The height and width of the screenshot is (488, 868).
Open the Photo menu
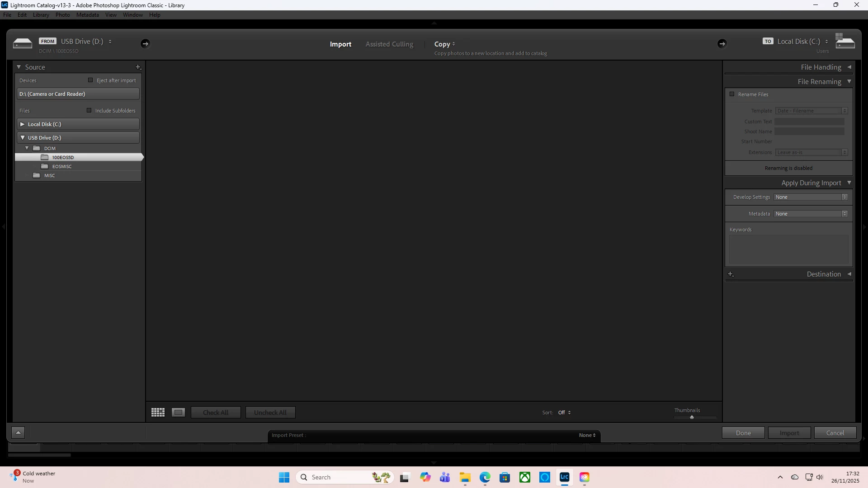click(x=63, y=15)
